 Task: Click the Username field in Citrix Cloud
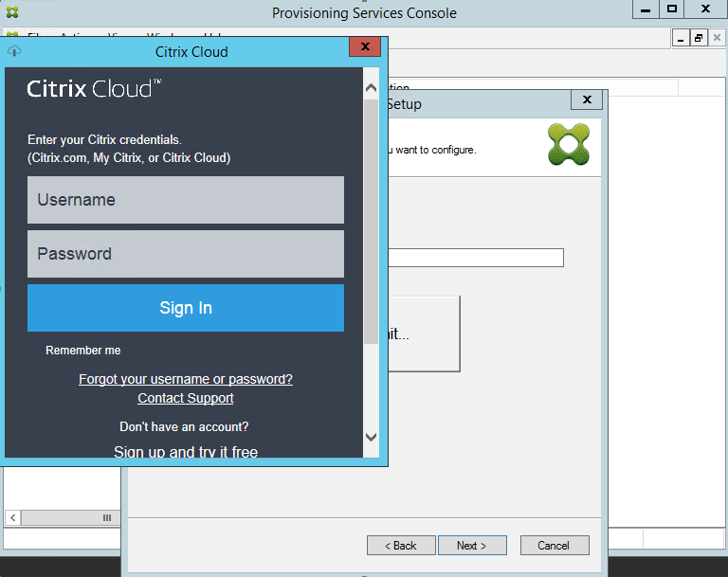tap(185, 200)
